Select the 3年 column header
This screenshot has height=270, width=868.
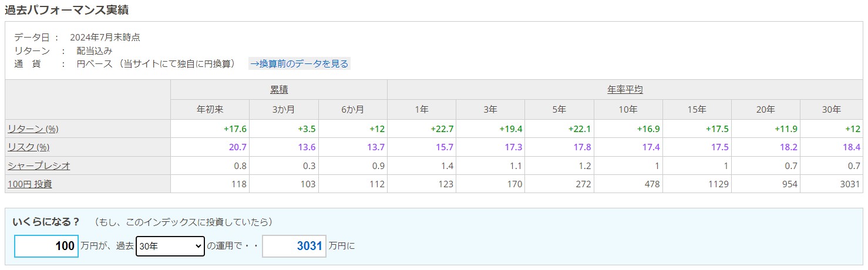click(490, 109)
